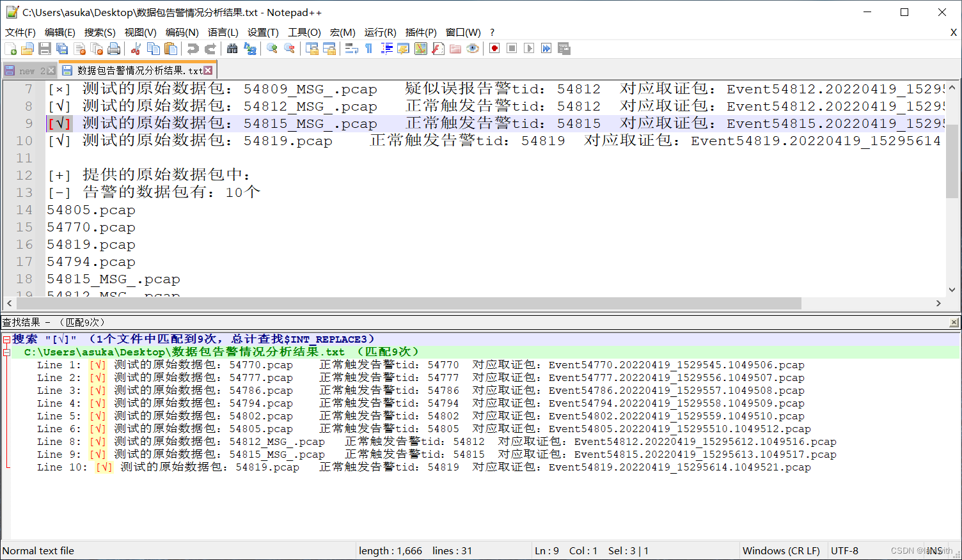
Task: Create a new file with the New icon
Action: click(10, 49)
